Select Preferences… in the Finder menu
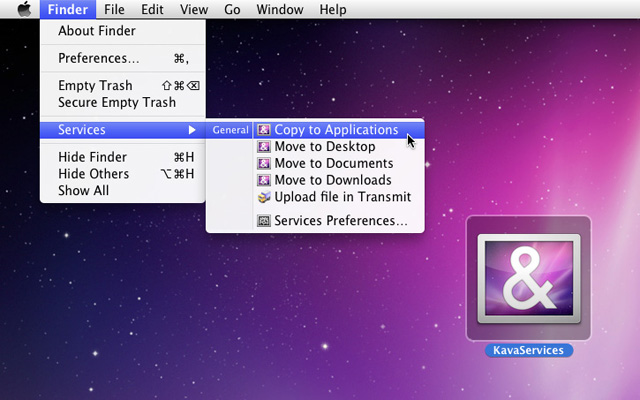Viewport: 640px width, 400px height. (98, 58)
